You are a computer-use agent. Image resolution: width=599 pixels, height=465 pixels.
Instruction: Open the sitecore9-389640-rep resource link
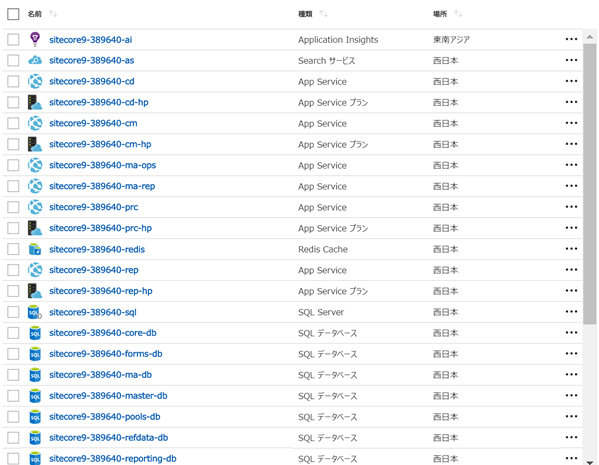(x=94, y=270)
